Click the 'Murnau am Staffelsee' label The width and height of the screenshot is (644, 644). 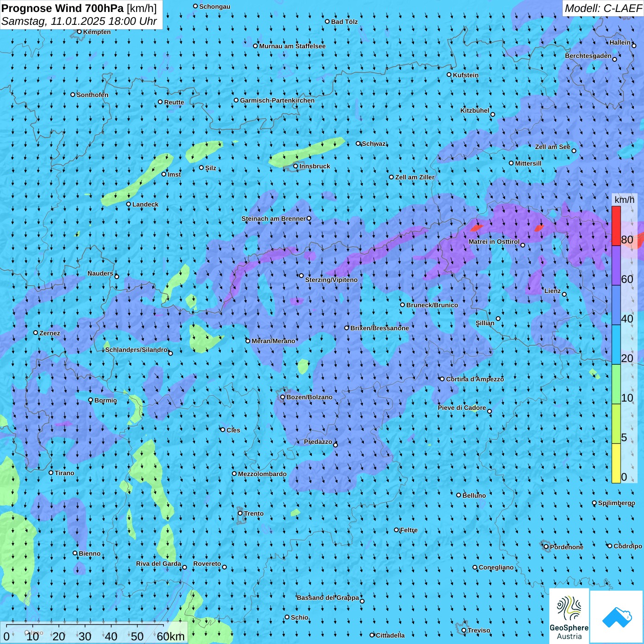coord(293,46)
